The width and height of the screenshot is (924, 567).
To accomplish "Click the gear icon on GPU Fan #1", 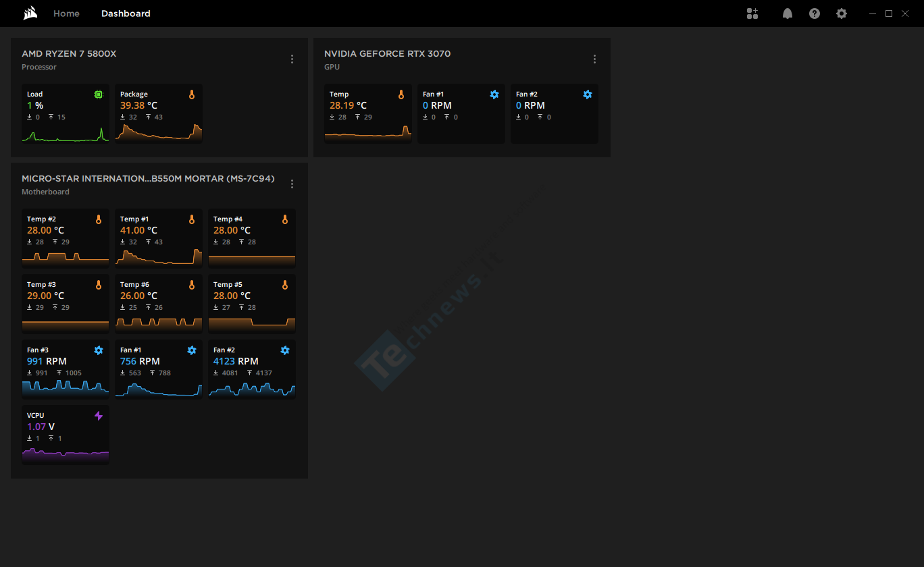I will 494,94.
